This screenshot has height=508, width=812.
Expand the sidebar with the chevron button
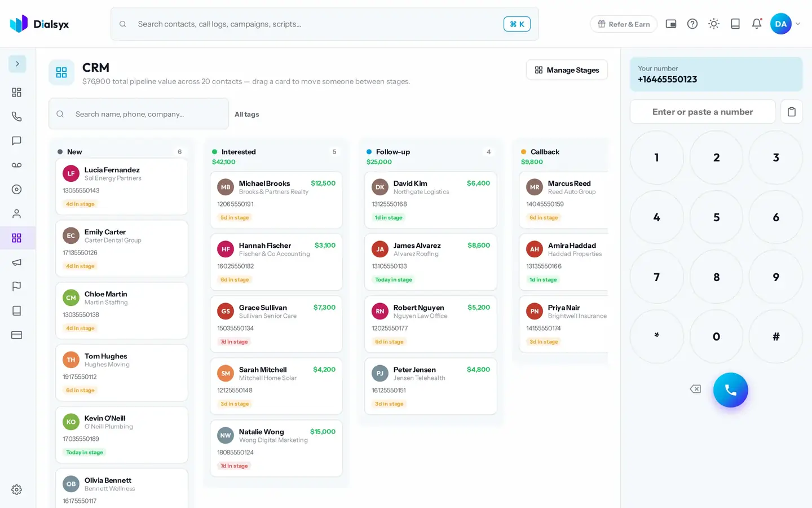17,64
